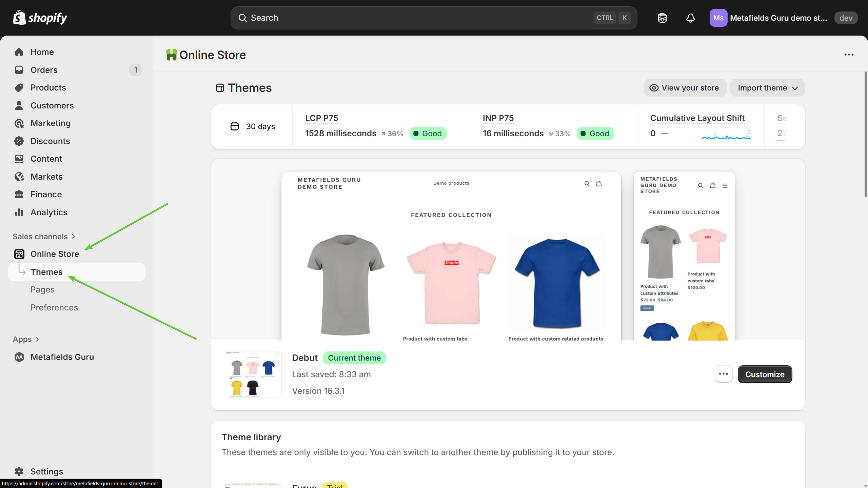This screenshot has height=488, width=868.
Task: Open page-level three-dot menu icon
Action: (x=849, y=55)
